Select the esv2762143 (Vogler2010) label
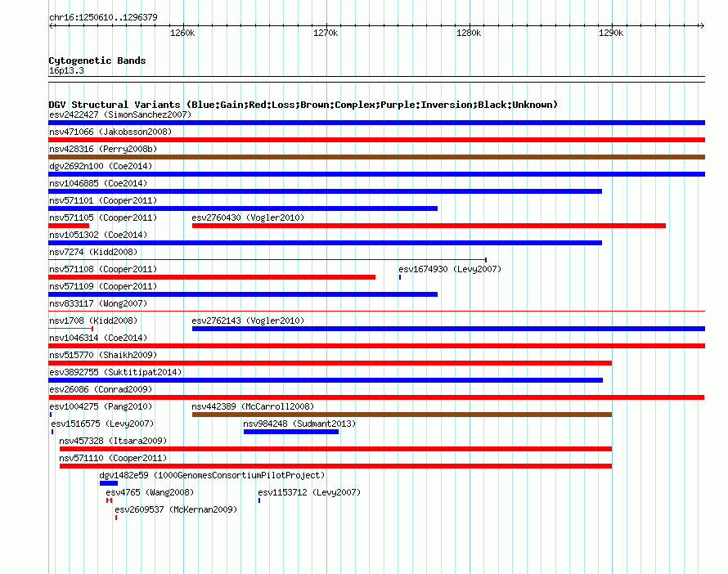 (248, 321)
